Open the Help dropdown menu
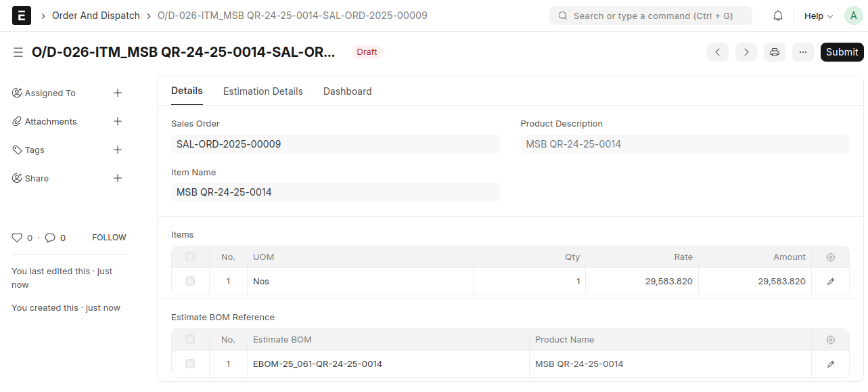 click(818, 16)
